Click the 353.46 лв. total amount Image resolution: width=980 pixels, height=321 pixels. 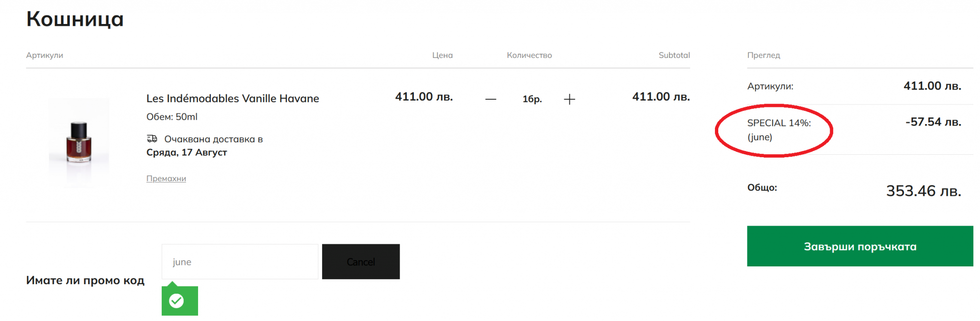(924, 191)
